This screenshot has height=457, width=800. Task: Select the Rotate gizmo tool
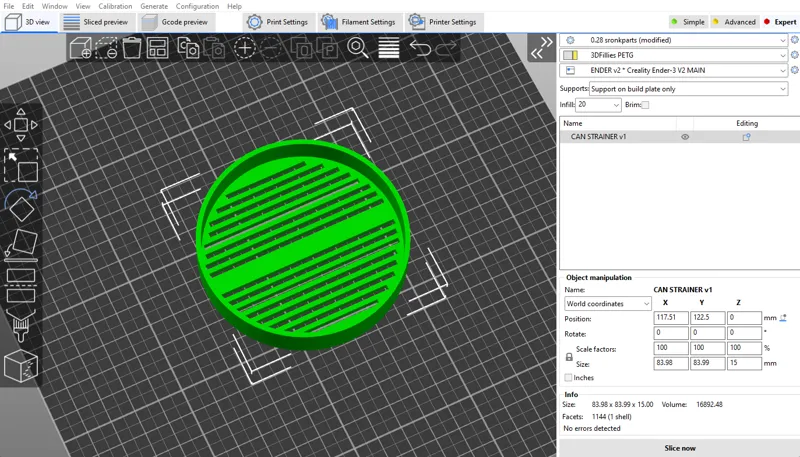[21, 205]
